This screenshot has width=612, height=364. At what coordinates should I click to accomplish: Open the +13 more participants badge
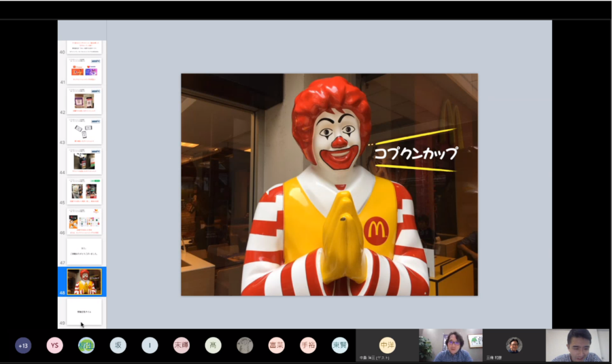23,345
